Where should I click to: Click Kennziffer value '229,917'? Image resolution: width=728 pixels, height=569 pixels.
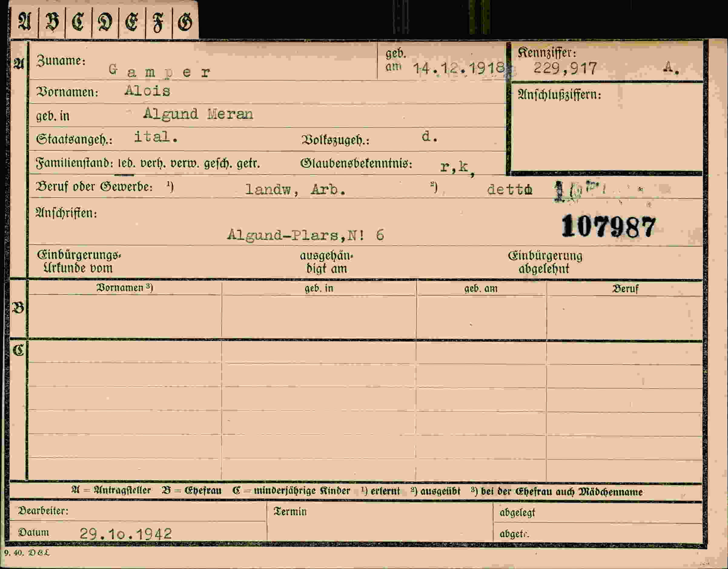coord(565,68)
